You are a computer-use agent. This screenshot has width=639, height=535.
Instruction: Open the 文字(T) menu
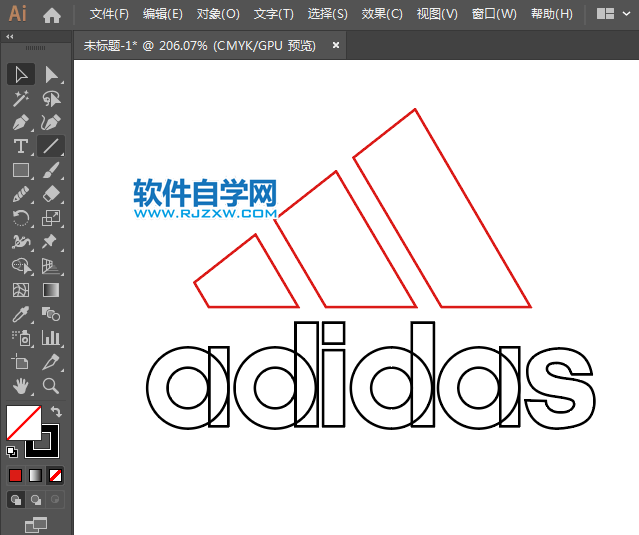pyautogui.click(x=273, y=14)
